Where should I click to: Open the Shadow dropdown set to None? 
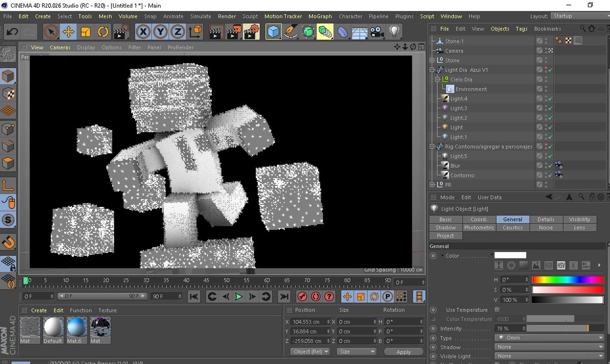coord(550,347)
